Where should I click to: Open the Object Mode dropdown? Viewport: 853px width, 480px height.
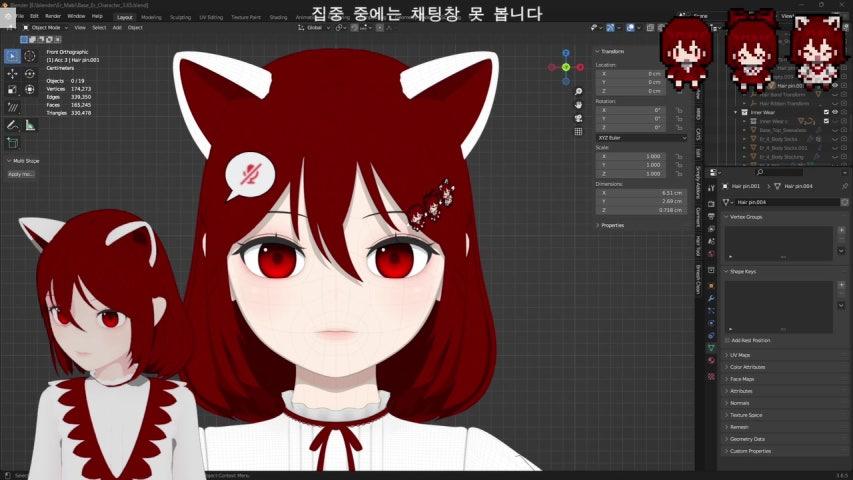pos(45,27)
